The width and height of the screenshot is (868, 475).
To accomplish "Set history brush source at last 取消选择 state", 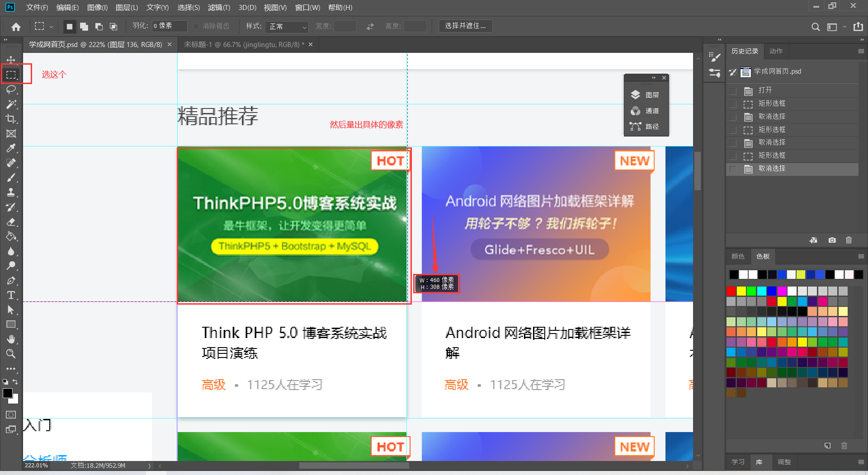I will click(x=733, y=169).
